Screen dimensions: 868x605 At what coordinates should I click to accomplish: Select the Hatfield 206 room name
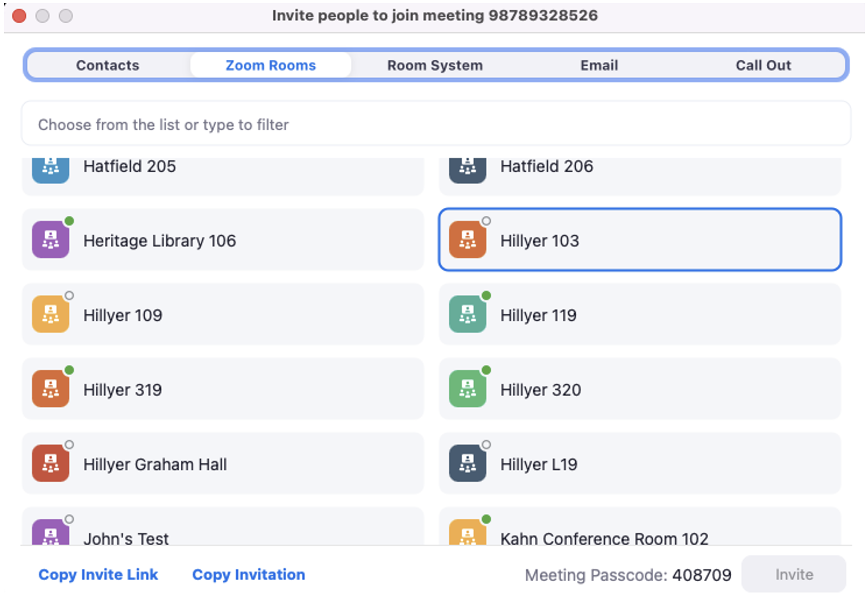547,166
